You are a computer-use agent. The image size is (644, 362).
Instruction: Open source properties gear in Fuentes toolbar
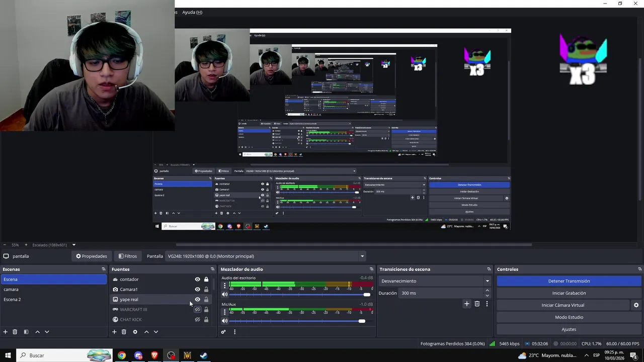click(135, 332)
